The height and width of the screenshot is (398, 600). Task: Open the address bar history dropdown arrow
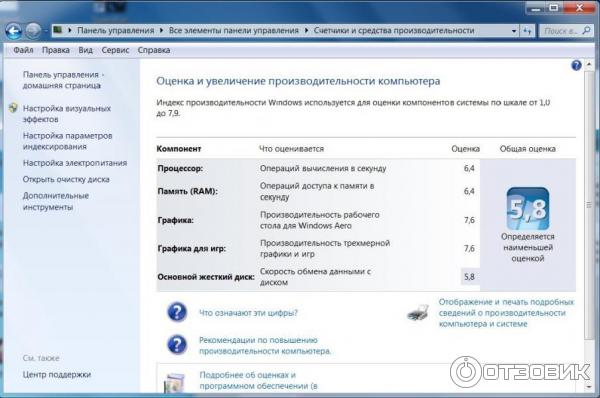click(514, 31)
